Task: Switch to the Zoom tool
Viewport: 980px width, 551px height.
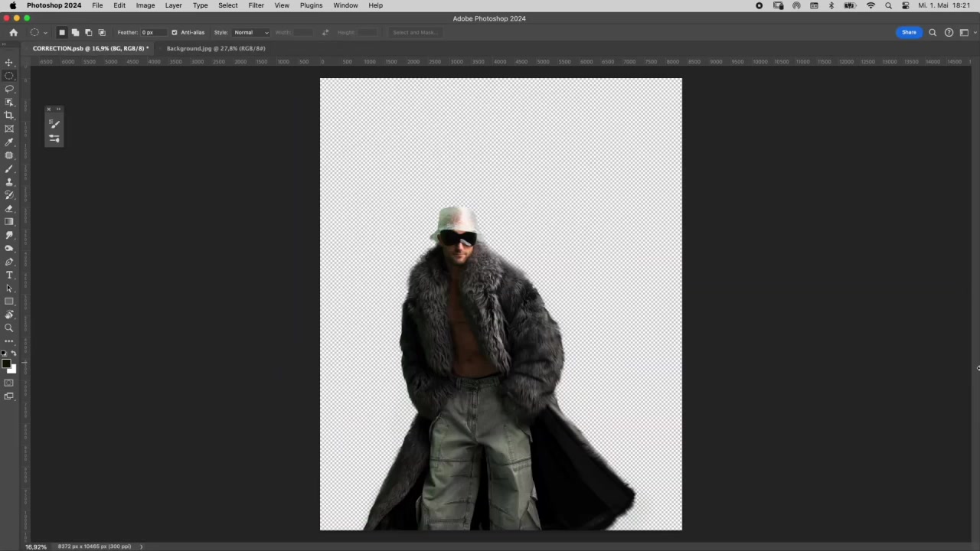Action: 9,328
